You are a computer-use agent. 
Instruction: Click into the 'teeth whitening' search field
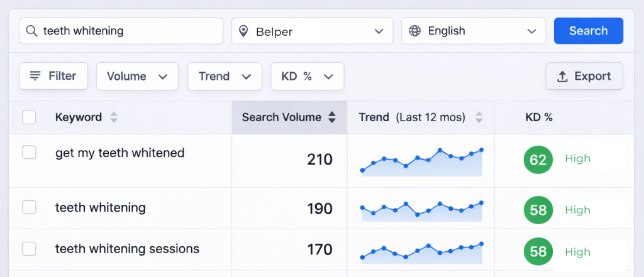coord(129,31)
